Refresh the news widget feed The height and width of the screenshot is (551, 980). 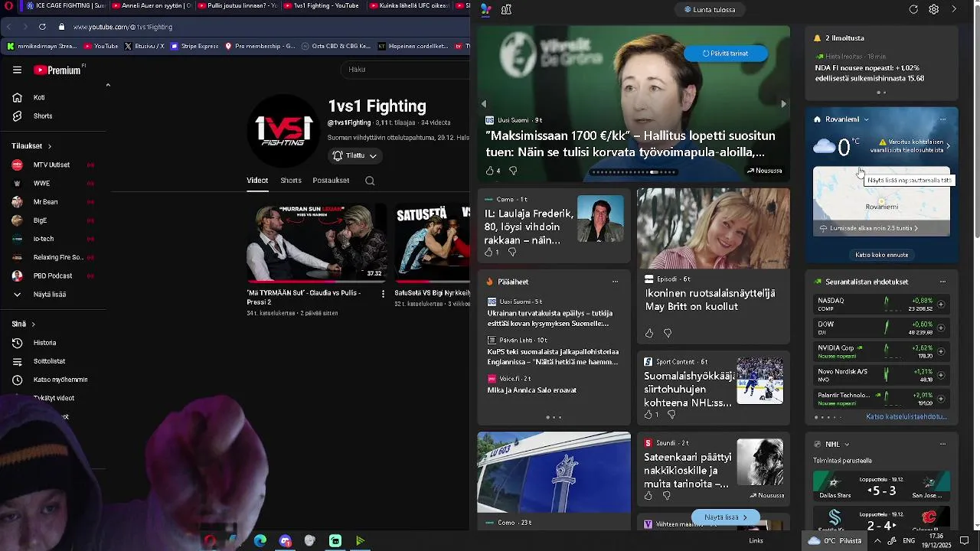pyautogui.click(x=913, y=9)
